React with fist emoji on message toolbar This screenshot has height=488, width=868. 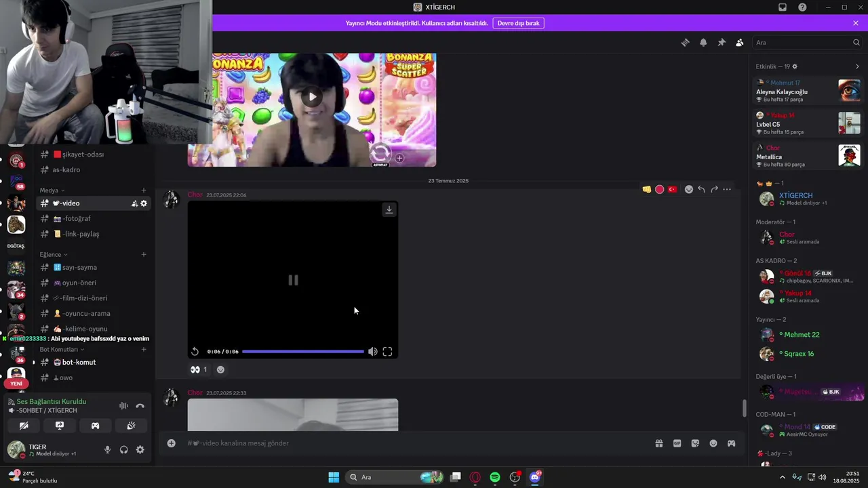647,189
